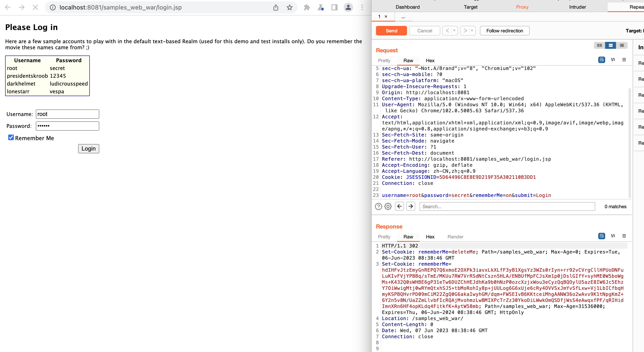The image size is (644, 352).
Task: Expand history back dropdown arrow
Action: coord(454,31)
